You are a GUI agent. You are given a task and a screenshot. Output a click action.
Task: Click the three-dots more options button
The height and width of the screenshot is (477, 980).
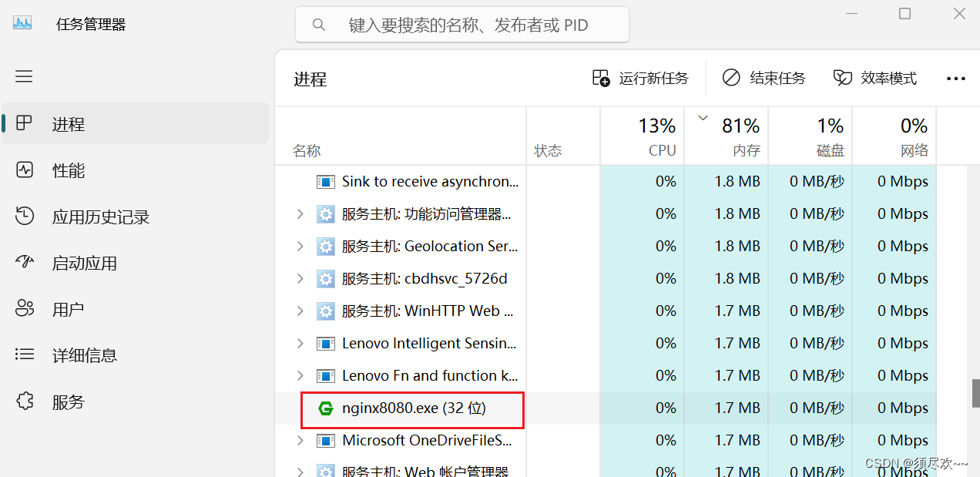[x=955, y=79]
